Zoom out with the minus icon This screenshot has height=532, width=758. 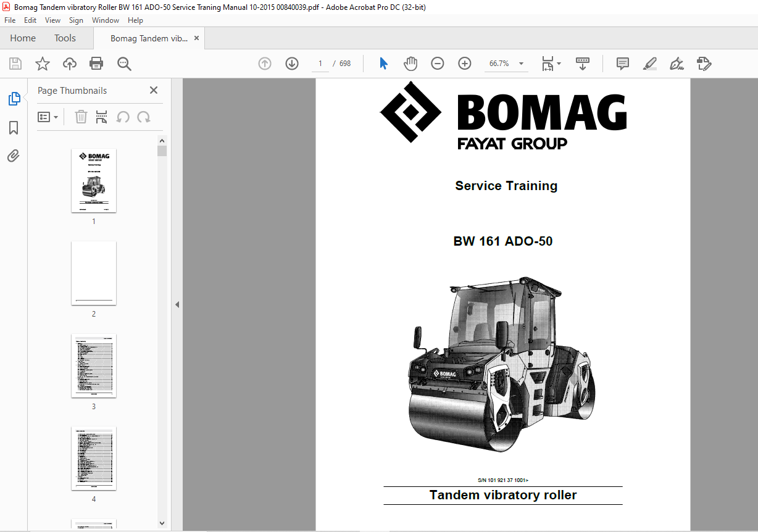click(438, 64)
